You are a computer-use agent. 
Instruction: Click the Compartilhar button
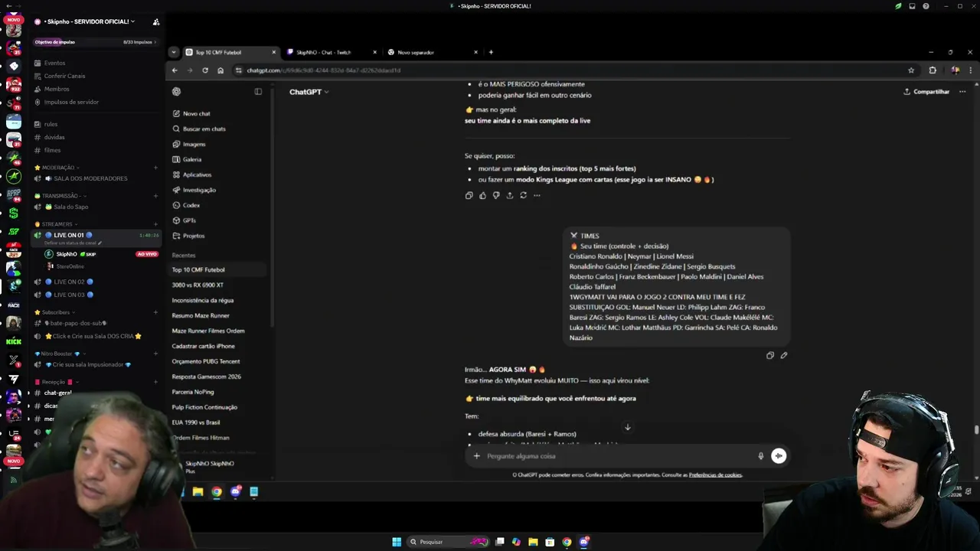tap(926, 92)
